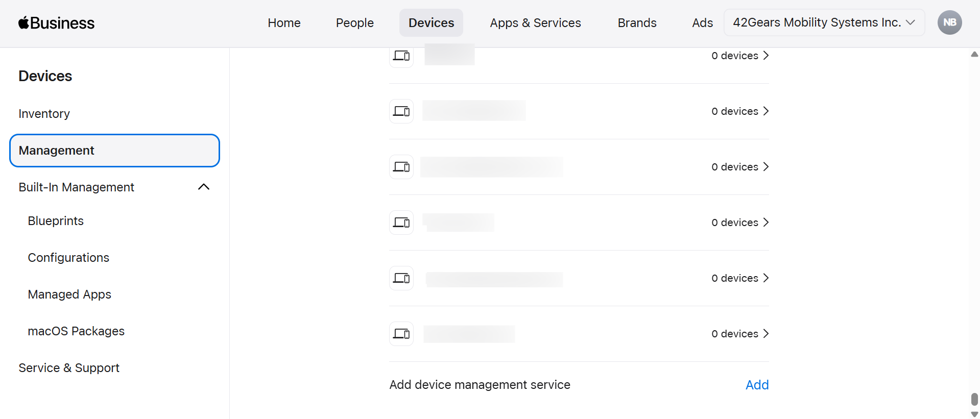Image resolution: width=980 pixels, height=419 pixels.
Task: Click the Apple Business logo
Action: point(56,23)
